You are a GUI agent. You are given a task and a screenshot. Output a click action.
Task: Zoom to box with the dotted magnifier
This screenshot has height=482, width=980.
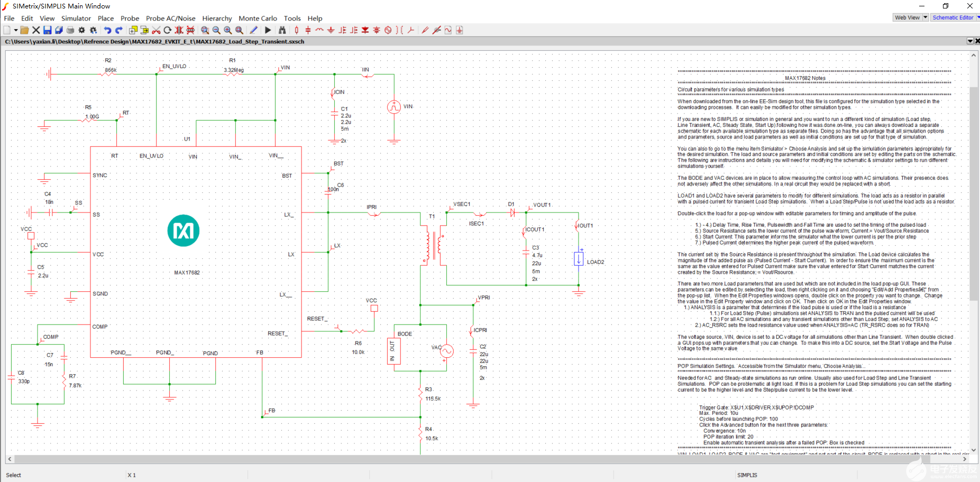pos(205,30)
